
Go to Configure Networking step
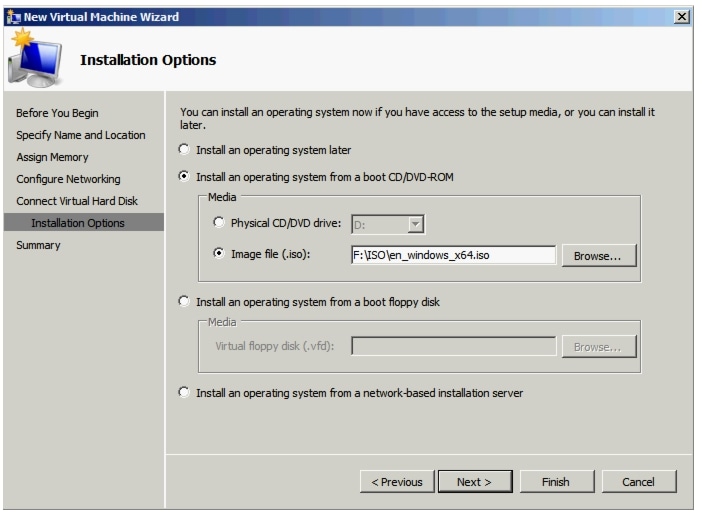coord(68,179)
